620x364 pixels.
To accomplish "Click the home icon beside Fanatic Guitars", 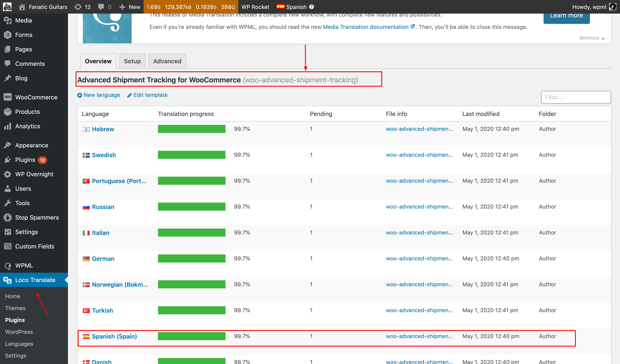I will point(22,7).
